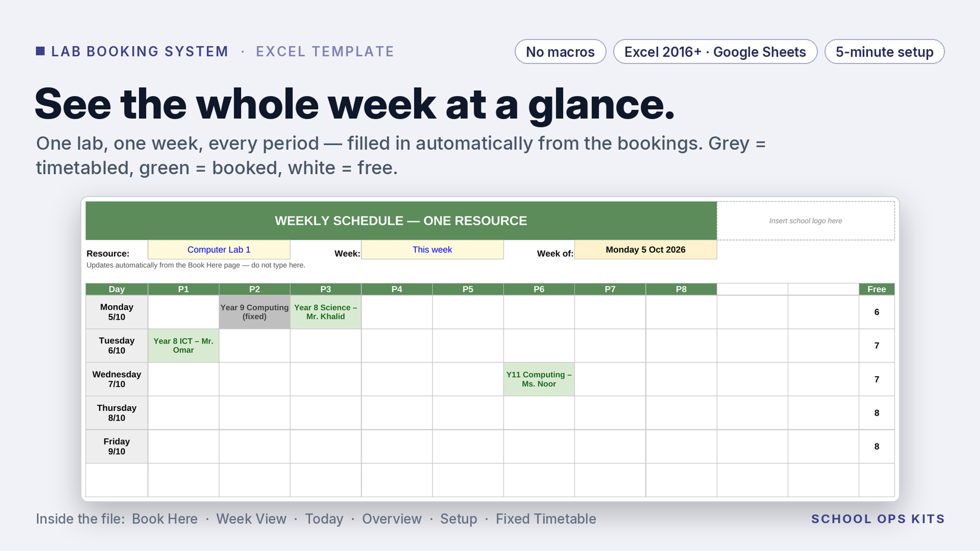The image size is (980, 551).
Task: Click the Overview sheet name
Action: 392,519
